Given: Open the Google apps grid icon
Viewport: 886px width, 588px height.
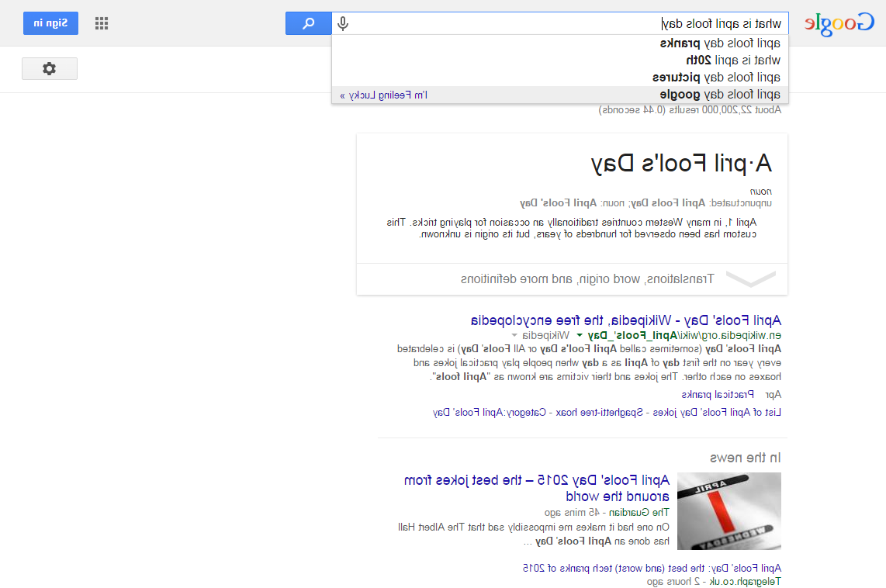Looking at the screenshot, I should point(102,23).
